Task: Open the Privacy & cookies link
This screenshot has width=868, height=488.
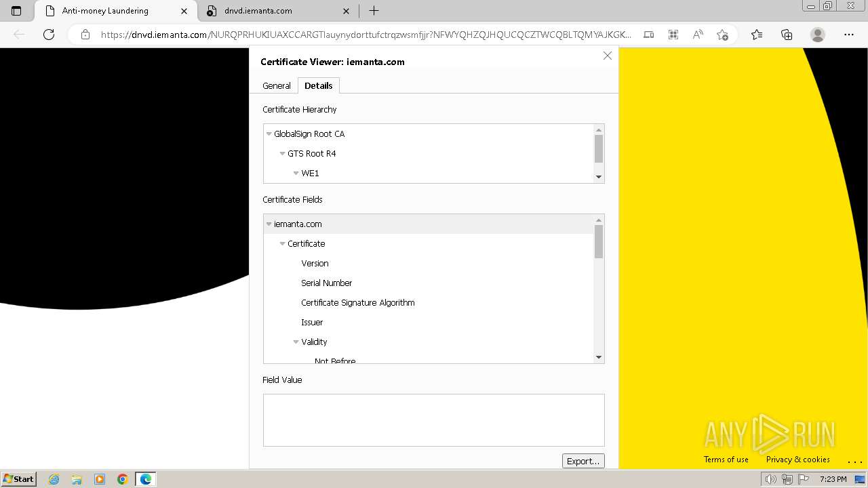Action: (798, 460)
